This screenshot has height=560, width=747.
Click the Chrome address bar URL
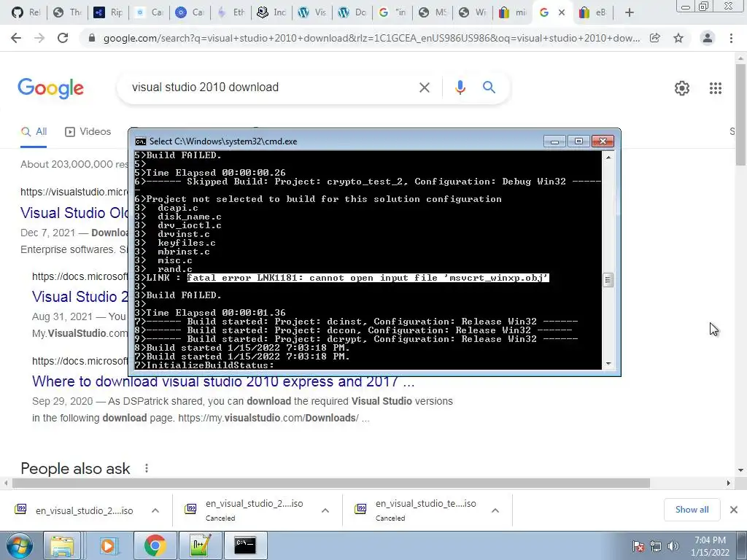coord(371,38)
